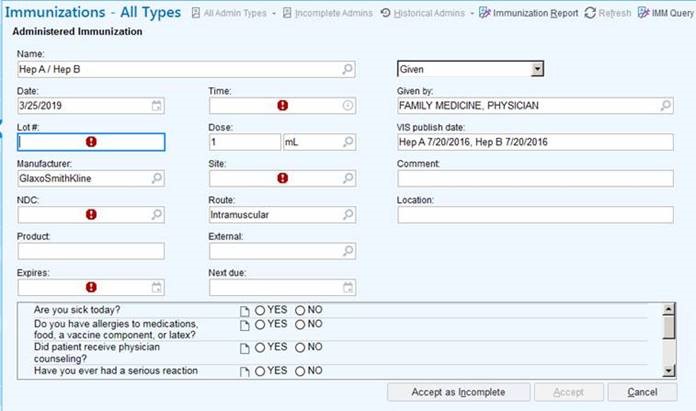
Task: Click the lookup icon for Dose unit mL
Action: point(348,142)
